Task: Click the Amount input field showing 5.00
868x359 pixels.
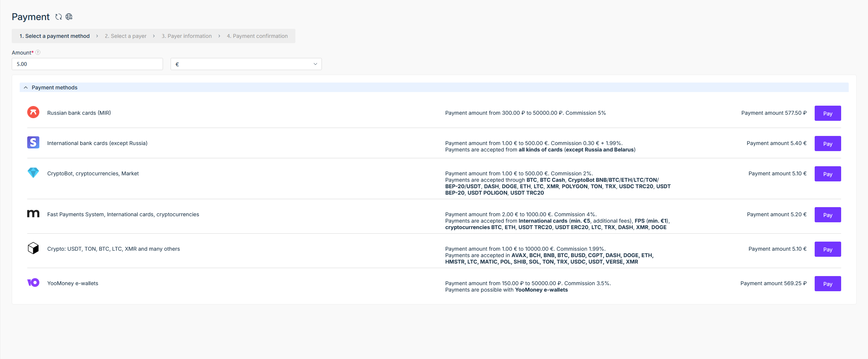Action: click(87, 64)
